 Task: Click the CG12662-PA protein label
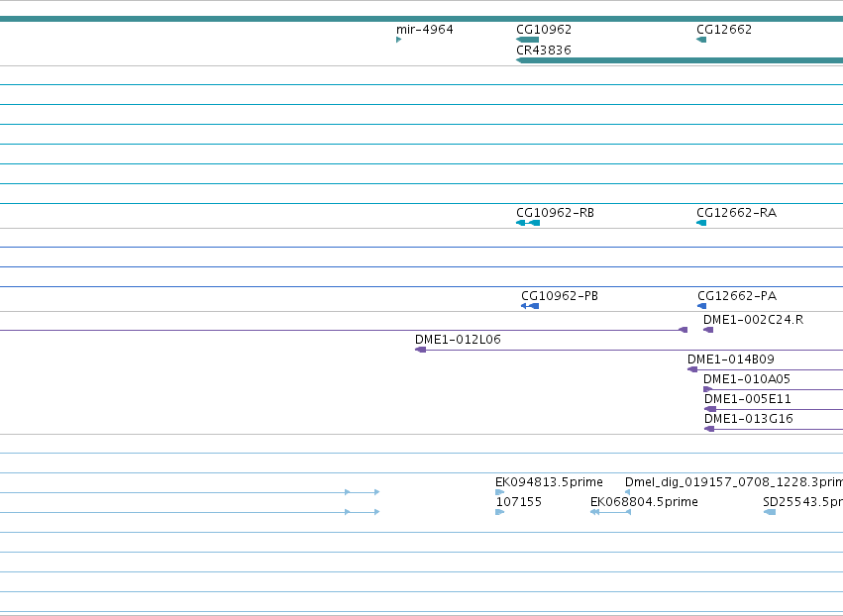pos(737,296)
